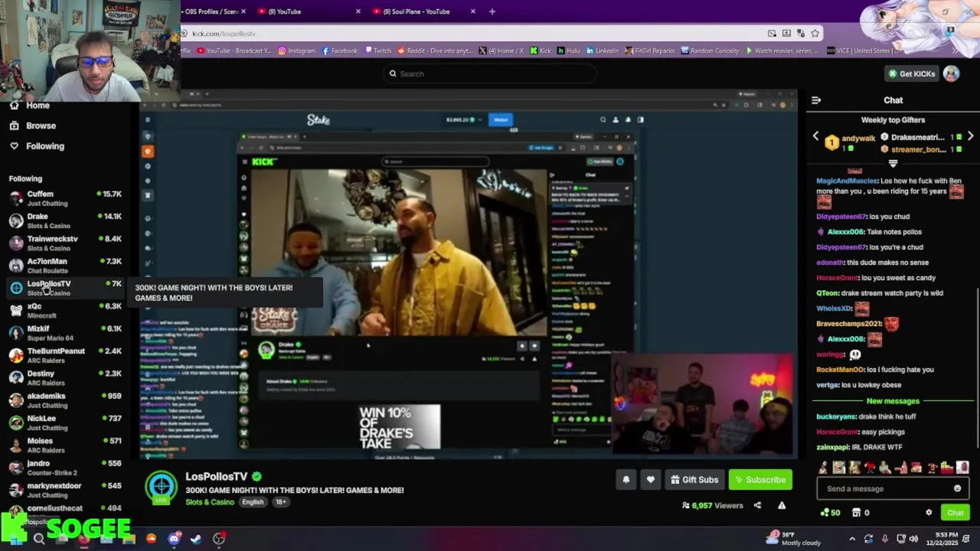Open markynextdoor channel in Following list
The width and height of the screenshot is (980, 551).
(x=65, y=490)
